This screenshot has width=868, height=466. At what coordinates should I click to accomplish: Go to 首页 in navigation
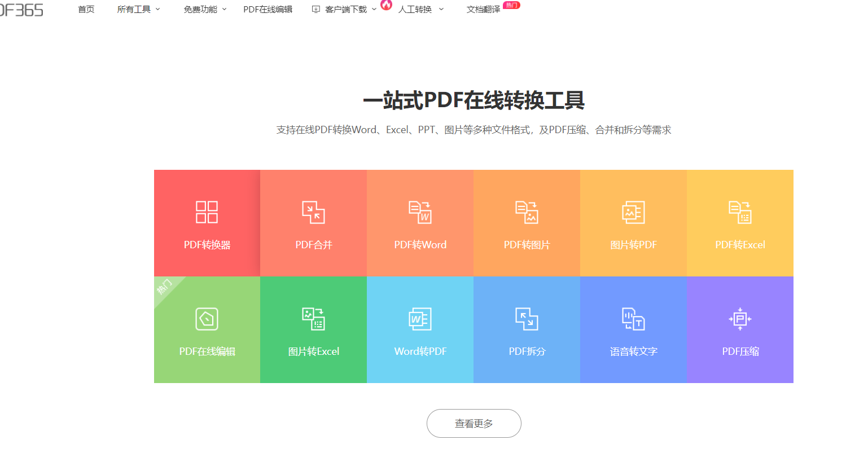coord(86,10)
